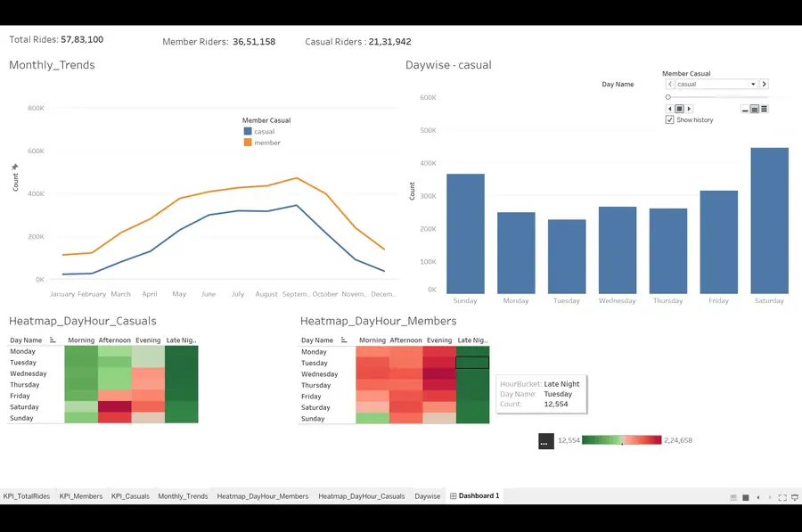Select Thursday row label in Members heatmap
This screenshot has width=802, height=532.
pyautogui.click(x=315, y=385)
